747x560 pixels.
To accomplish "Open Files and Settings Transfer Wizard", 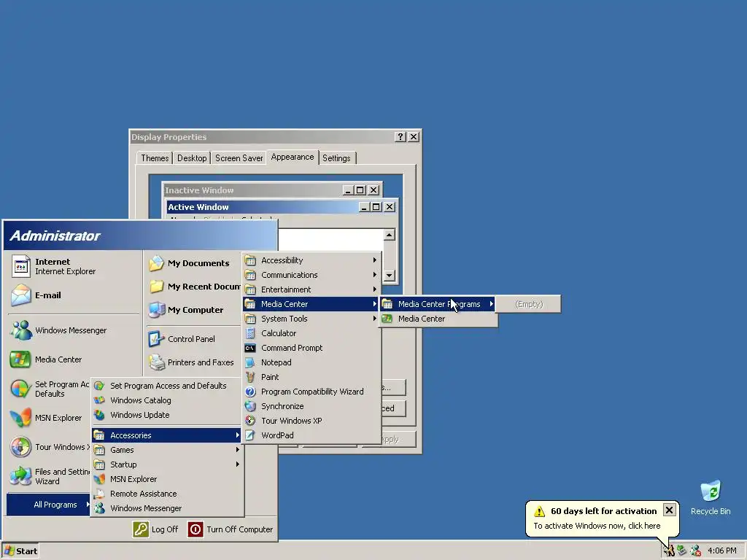I will coord(50,476).
